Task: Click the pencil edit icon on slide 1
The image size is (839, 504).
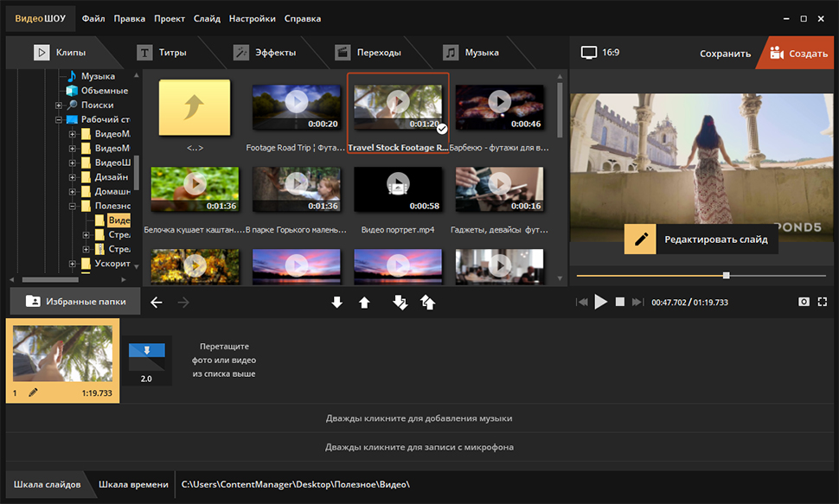Action: click(33, 392)
